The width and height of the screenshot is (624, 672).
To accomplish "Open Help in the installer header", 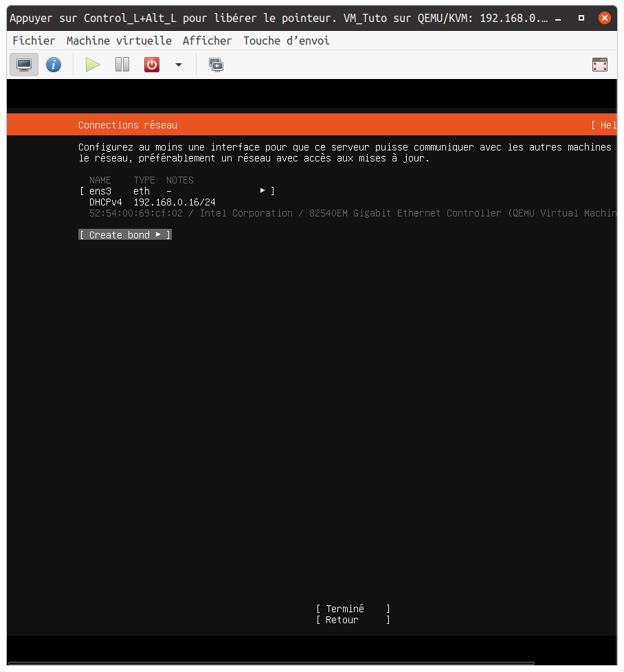I will [x=606, y=125].
